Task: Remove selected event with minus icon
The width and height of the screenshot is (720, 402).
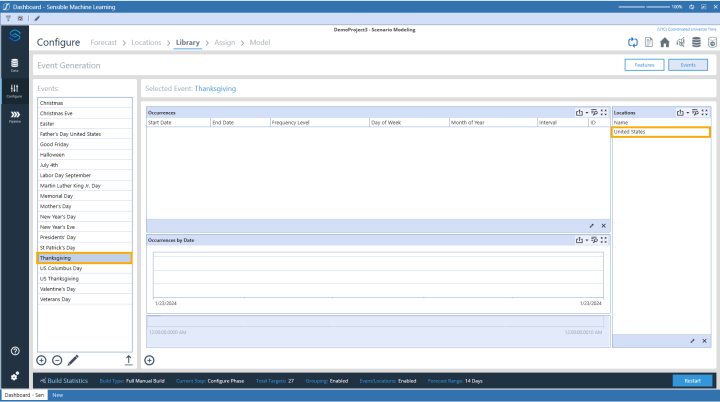Action: 57,360
